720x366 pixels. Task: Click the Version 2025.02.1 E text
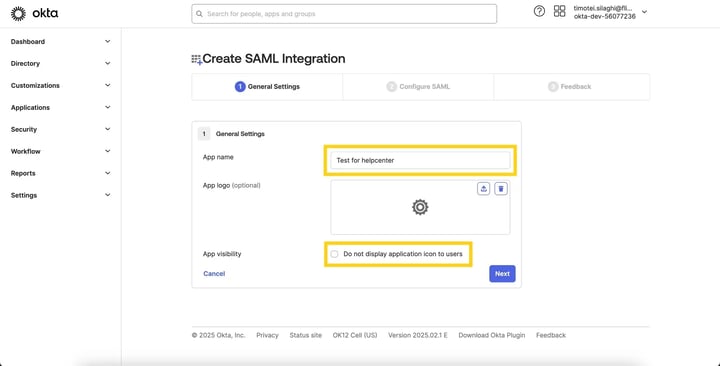click(x=418, y=335)
